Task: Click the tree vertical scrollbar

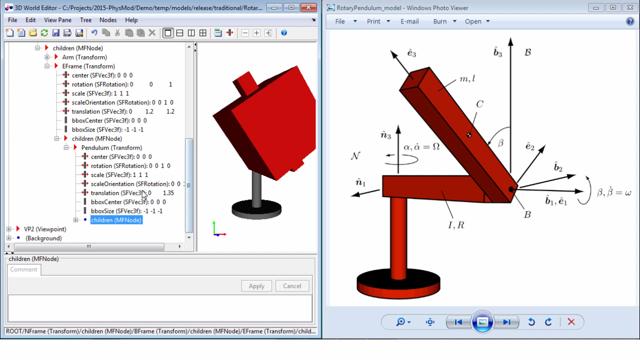Action: tap(189, 186)
